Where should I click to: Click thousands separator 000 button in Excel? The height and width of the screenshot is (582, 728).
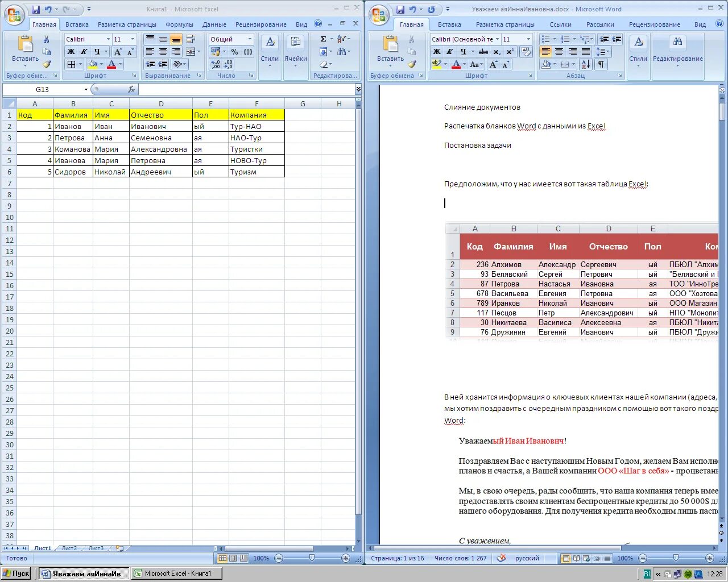[x=248, y=52]
